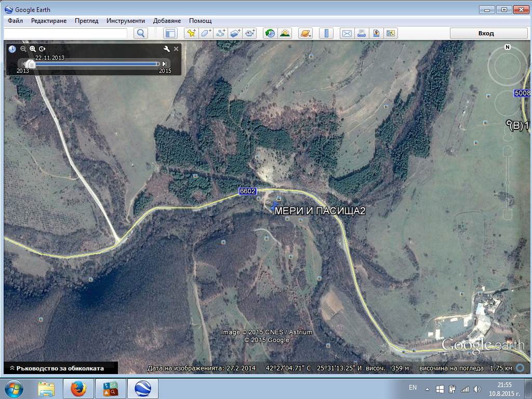Add a path from the toolbar
Image resolution: width=532 pixels, height=399 pixels.
[220, 33]
